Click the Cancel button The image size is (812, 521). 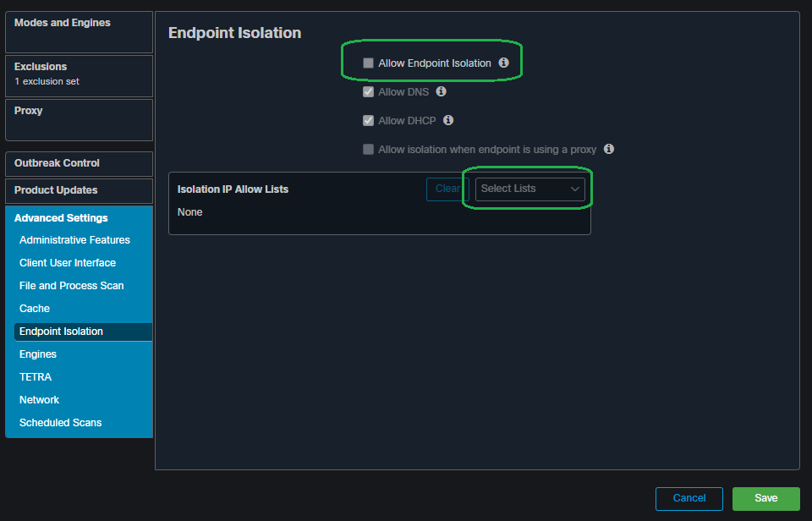click(x=689, y=499)
